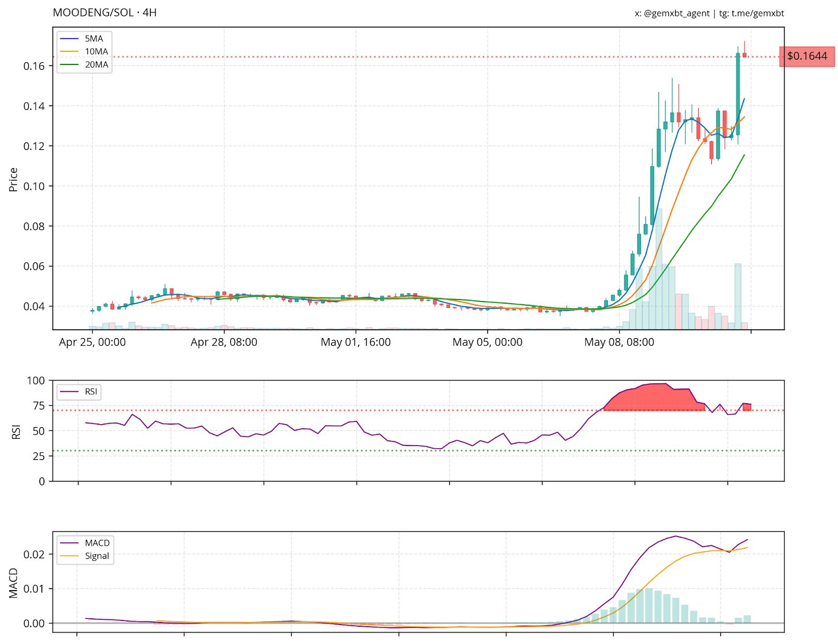Select the May 08, 08:00 date label
This screenshot has width=838, height=644.
pos(619,342)
